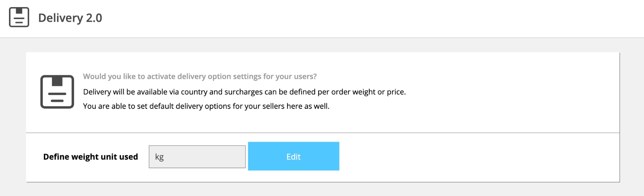Screen dimensions: 644x196
Task: Click the word "Delivery" in the page heading
Action: tap(61, 18)
